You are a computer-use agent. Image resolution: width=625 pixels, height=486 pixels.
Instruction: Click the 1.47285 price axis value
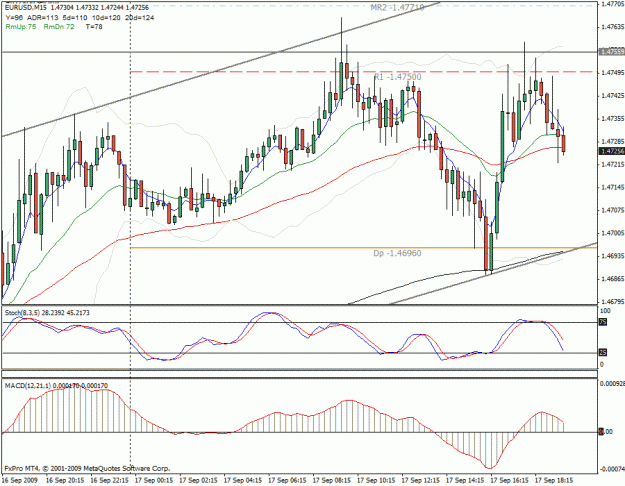point(613,141)
